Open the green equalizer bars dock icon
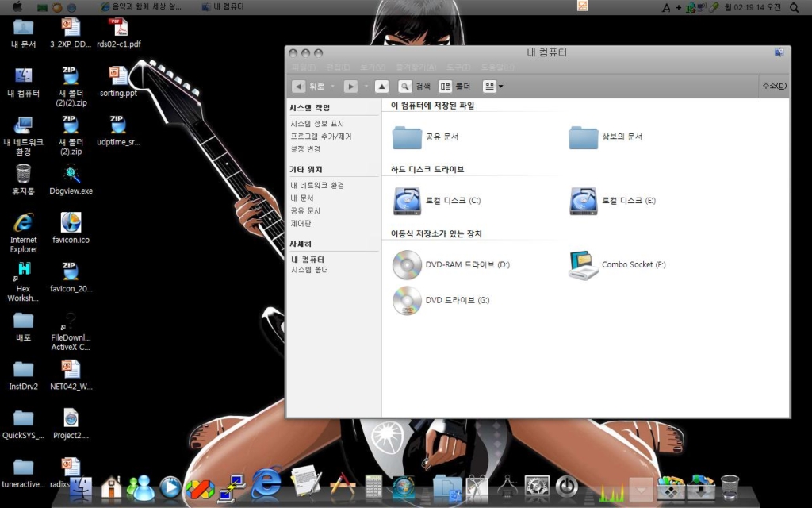 point(611,492)
